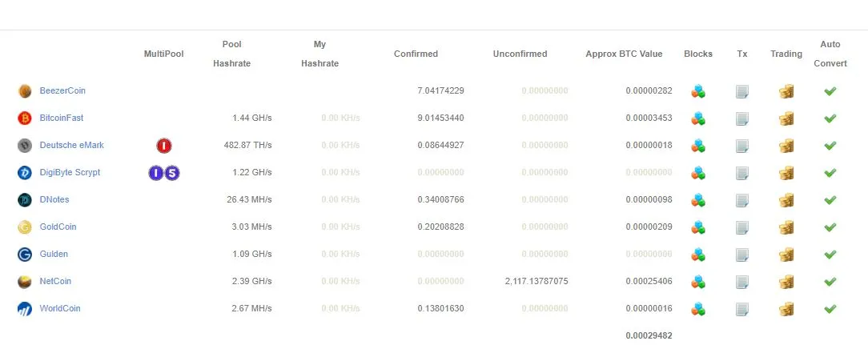Open the Gulden link
Image resolution: width=868 pixels, height=345 pixels.
point(54,254)
